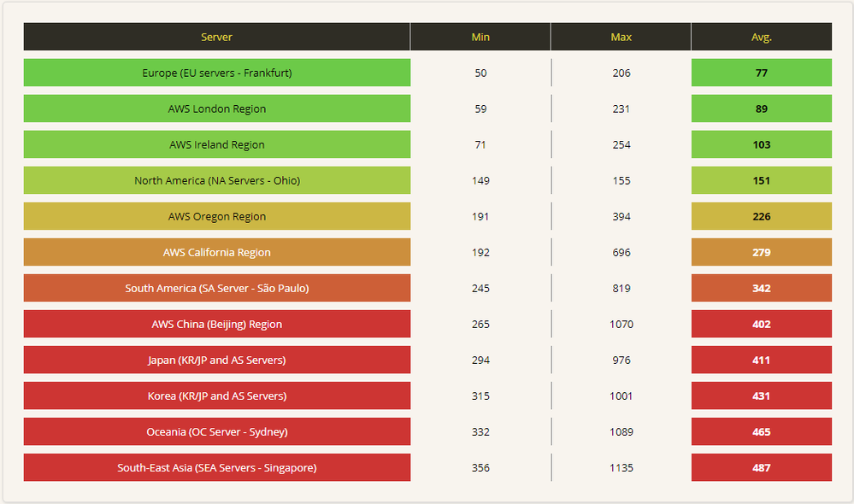
Task: Select the AWS California average value 279
Action: tap(762, 252)
